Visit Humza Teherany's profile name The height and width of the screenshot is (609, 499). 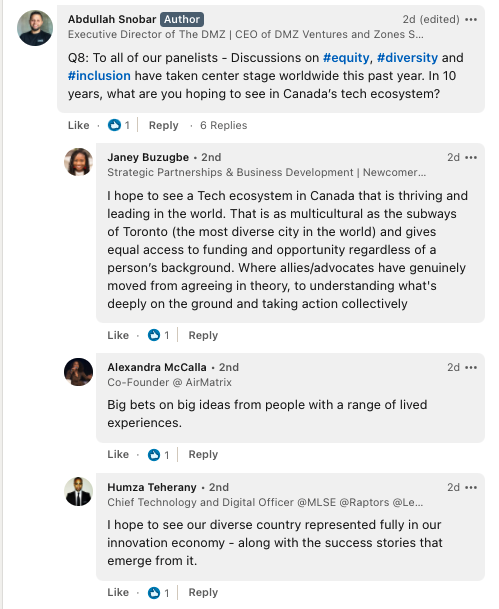click(152, 487)
